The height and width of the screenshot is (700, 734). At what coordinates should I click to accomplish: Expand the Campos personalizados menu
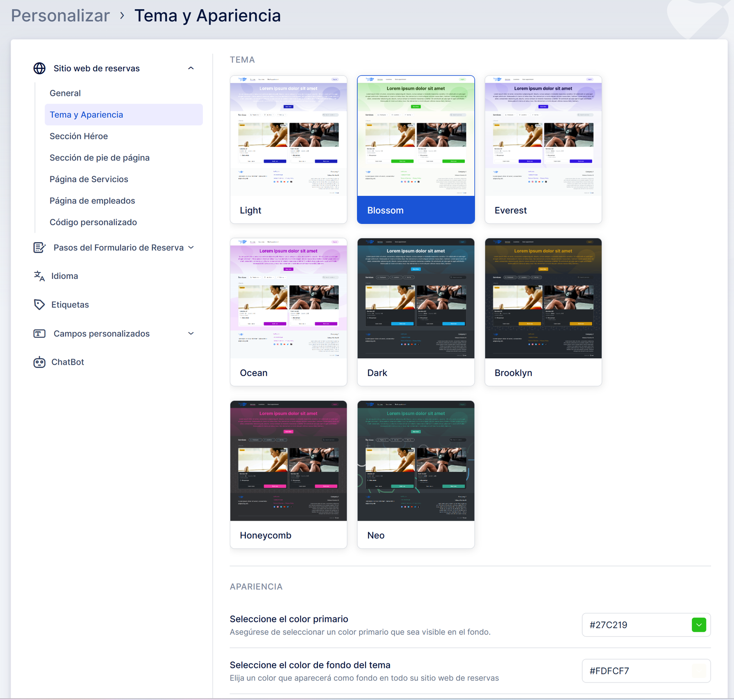(191, 333)
